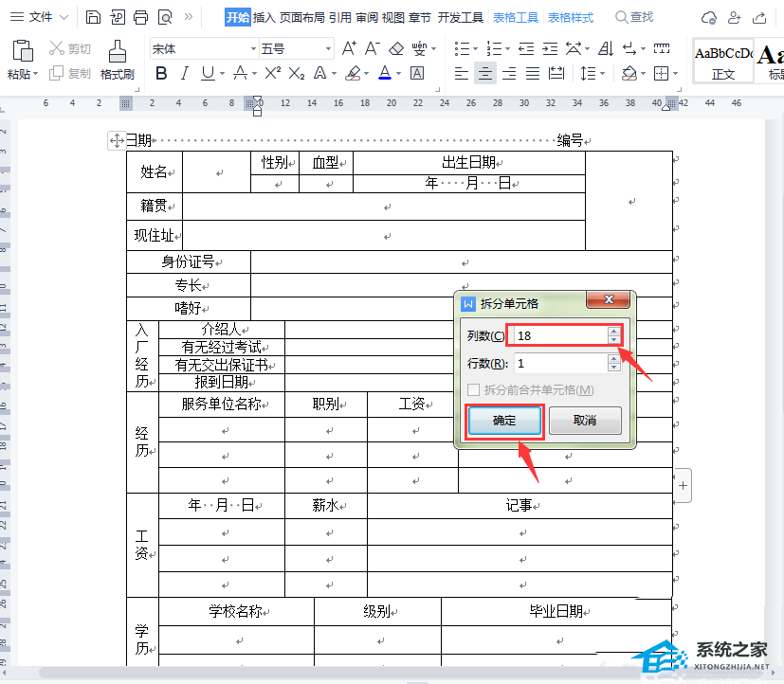The image size is (784, 684).
Task: Open Print Preview icon
Action: (x=165, y=17)
